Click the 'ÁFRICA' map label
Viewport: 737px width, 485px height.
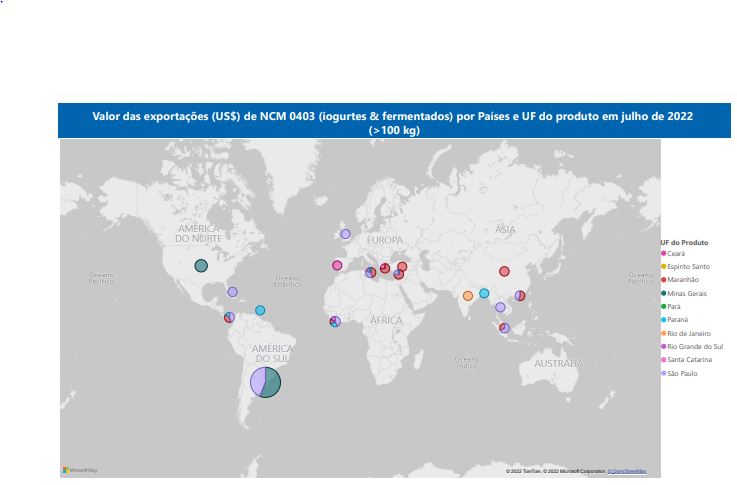point(386,321)
